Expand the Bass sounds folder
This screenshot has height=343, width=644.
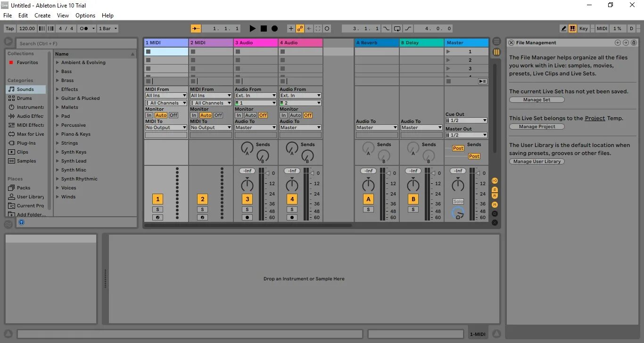pyautogui.click(x=58, y=72)
